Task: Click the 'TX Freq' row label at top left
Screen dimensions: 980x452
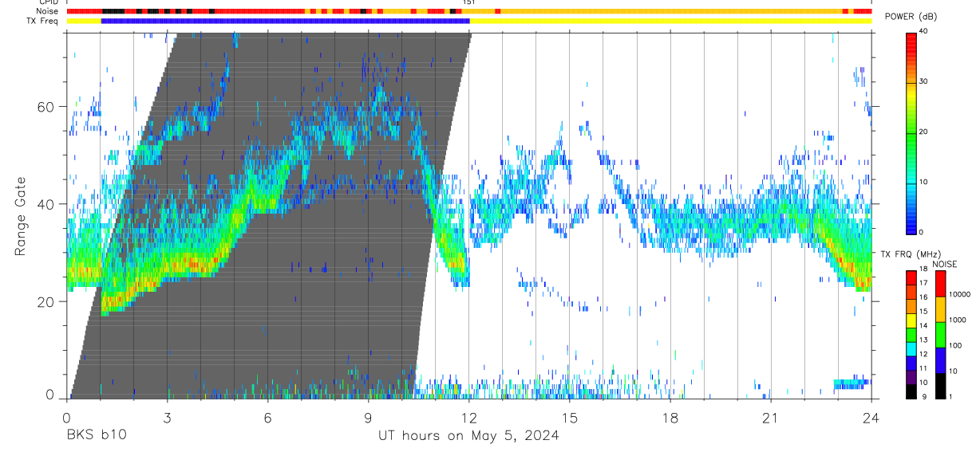Action: [43, 21]
